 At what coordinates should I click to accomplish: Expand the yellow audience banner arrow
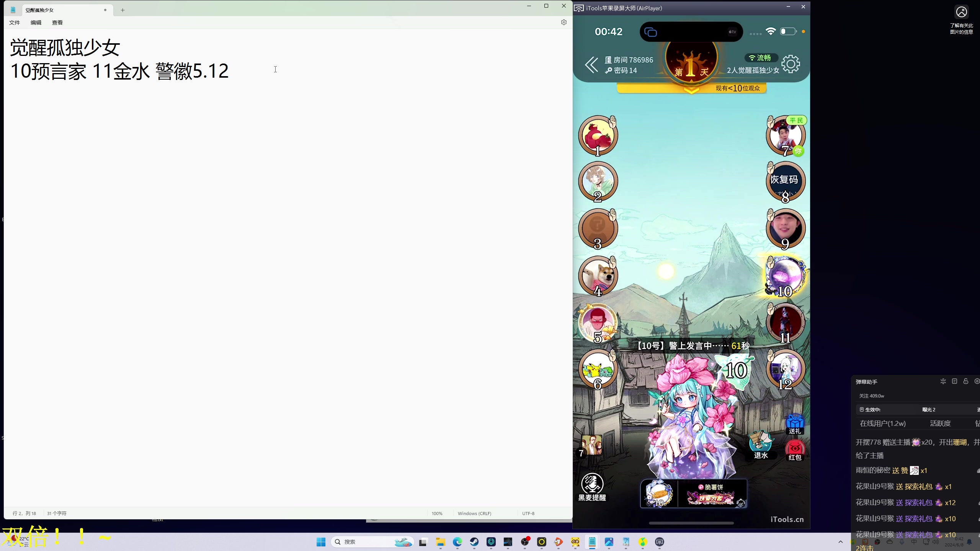691,91
